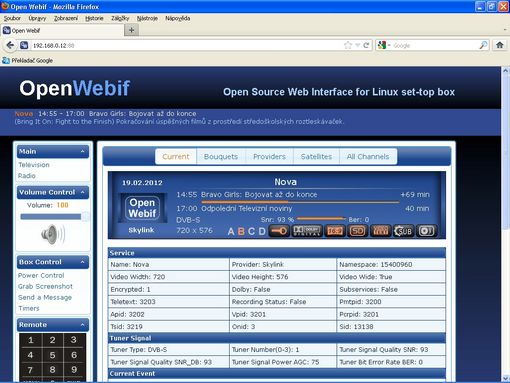Click the teletext status icon
This screenshot has width=510, height=383.
tap(380, 231)
